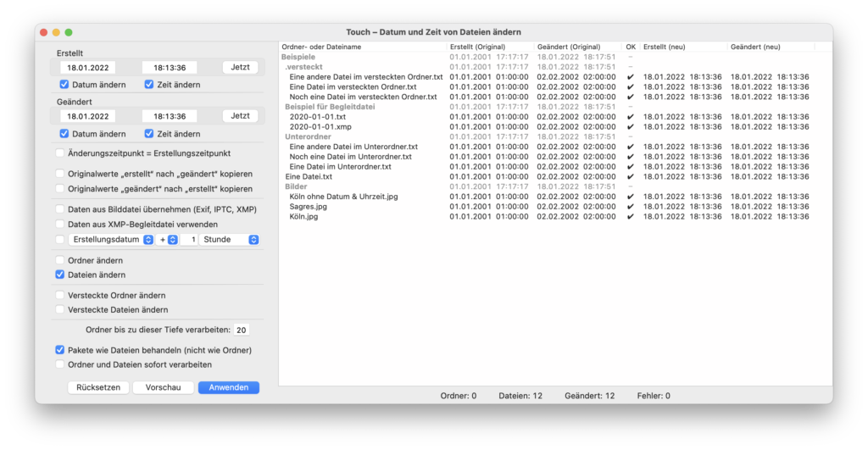Click Erstellt (neu) column header

[683, 47]
